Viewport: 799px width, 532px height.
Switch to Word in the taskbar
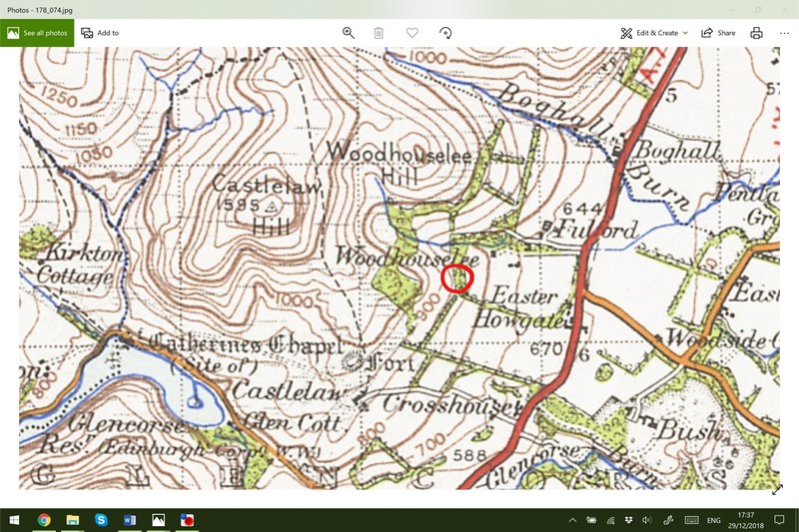point(130,520)
